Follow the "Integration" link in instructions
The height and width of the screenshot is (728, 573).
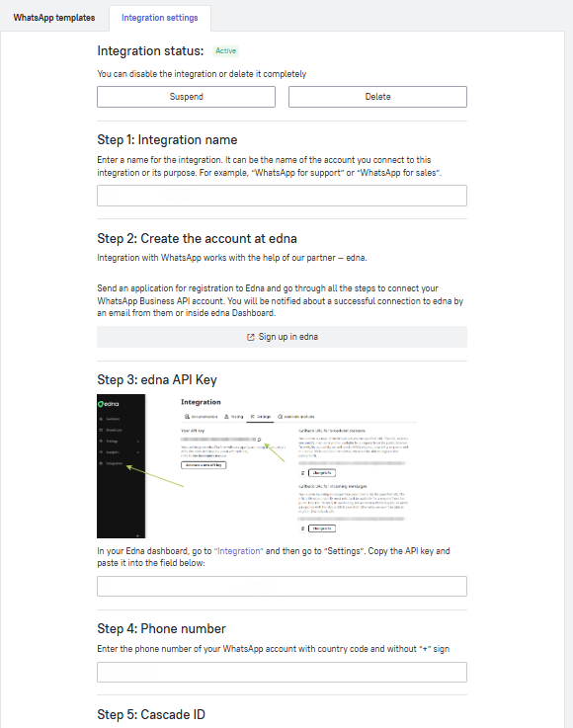click(x=239, y=550)
